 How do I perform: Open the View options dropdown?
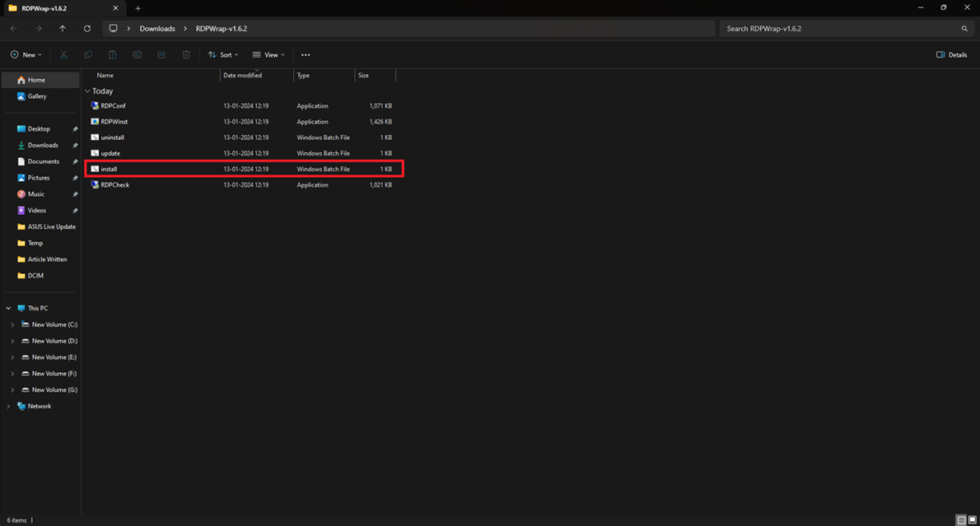(x=268, y=54)
